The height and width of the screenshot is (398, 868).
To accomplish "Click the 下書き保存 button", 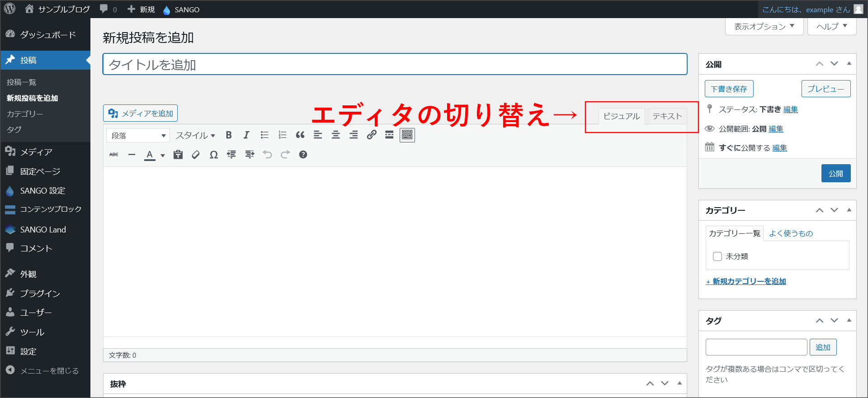I will point(729,89).
